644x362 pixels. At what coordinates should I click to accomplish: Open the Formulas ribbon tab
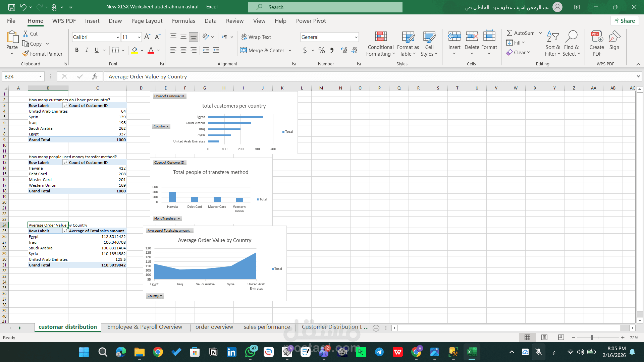[x=183, y=21]
